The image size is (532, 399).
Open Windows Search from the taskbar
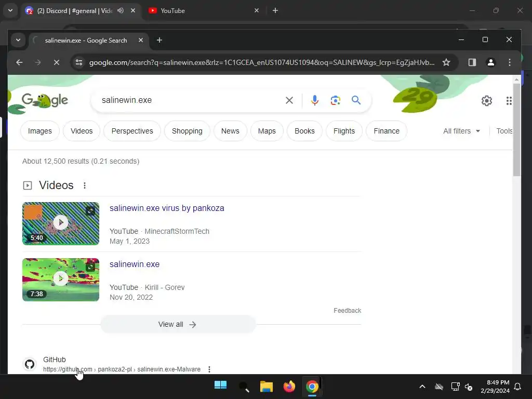pyautogui.click(x=244, y=387)
